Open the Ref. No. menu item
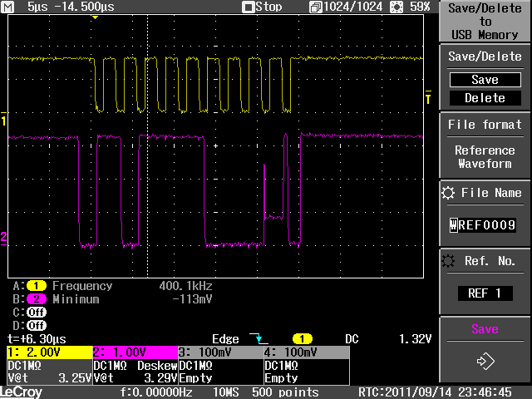 [490, 261]
